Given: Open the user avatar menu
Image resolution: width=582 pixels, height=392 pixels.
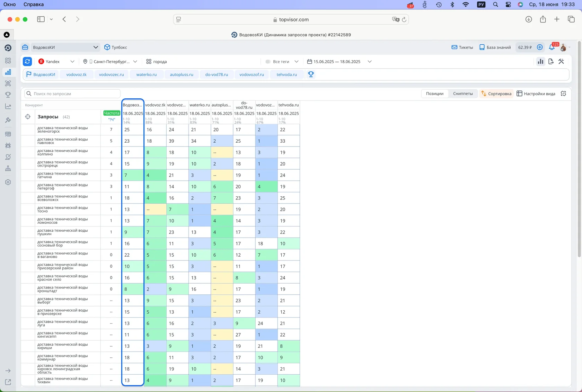Looking at the screenshot, I should [564, 47].
